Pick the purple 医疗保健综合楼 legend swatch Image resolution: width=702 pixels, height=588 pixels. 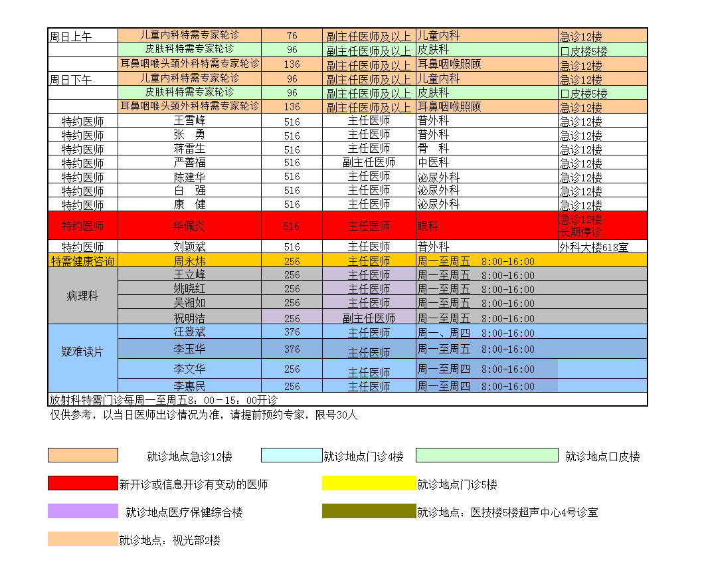tap(83, 511)
